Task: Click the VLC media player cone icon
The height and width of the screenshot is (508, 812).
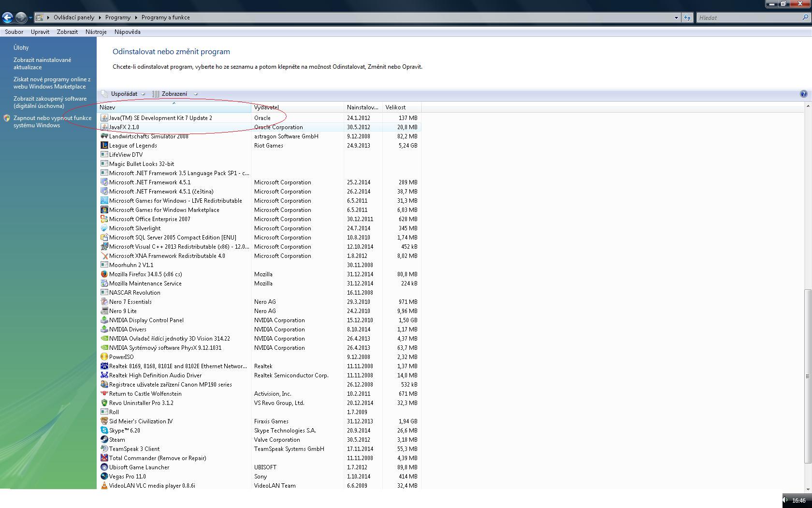Action: (x=104, y=486)
